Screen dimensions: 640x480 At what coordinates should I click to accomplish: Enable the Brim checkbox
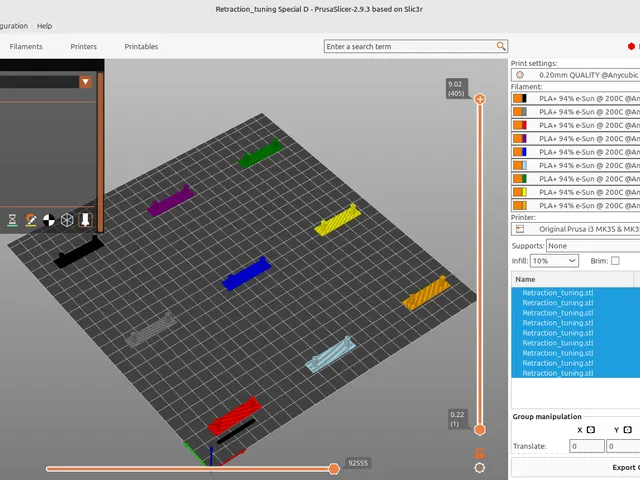pyautogui.click(x=615, y=261)
